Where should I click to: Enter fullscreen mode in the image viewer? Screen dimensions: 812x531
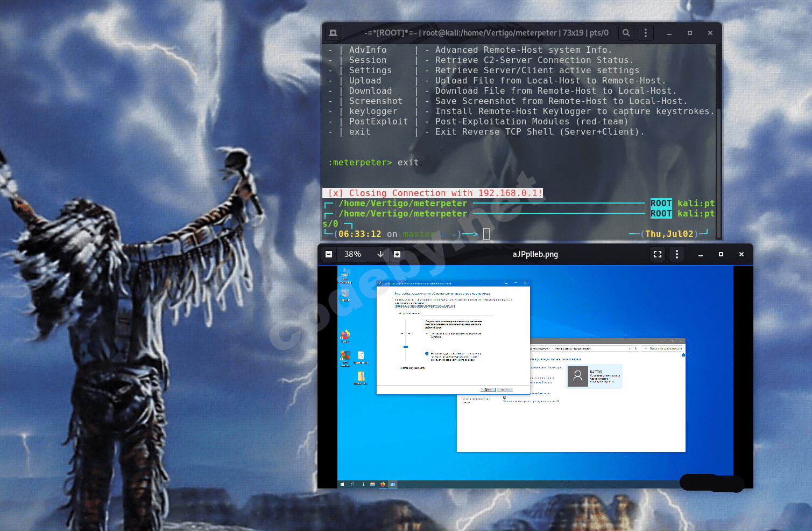[657, 254]
